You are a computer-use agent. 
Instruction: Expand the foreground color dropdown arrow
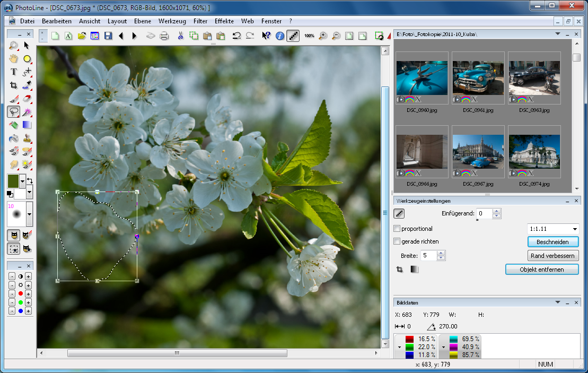click(x=22, y=181)
